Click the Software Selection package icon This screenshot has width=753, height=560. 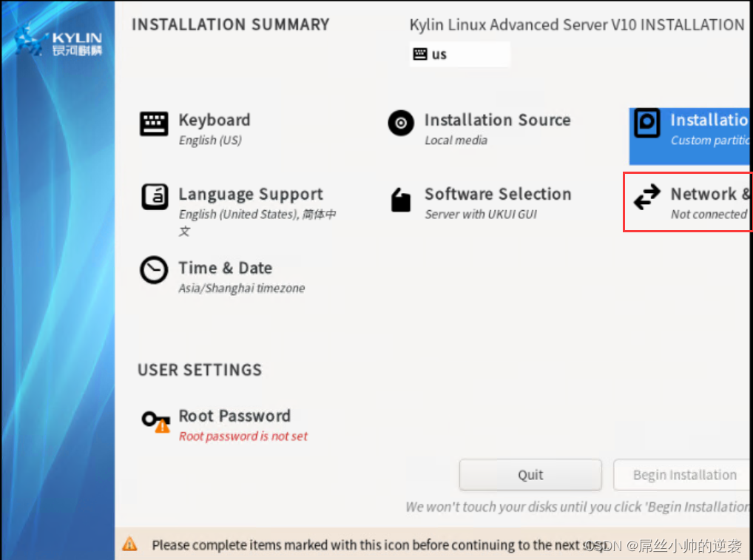click(401, 199)
